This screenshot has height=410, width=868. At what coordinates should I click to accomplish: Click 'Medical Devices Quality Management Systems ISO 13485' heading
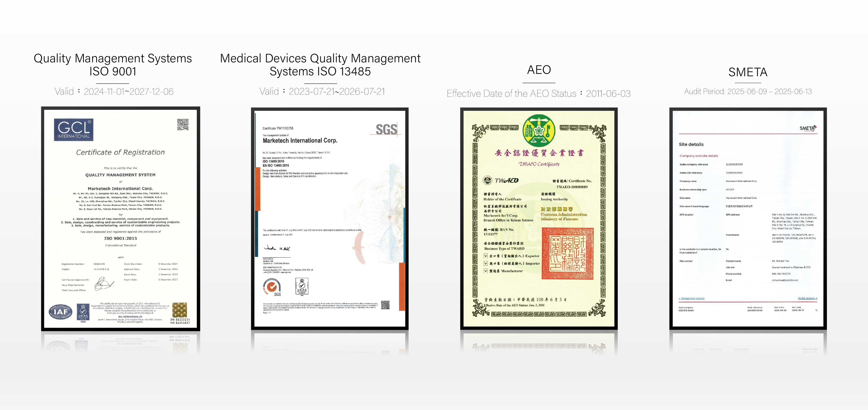320,65
